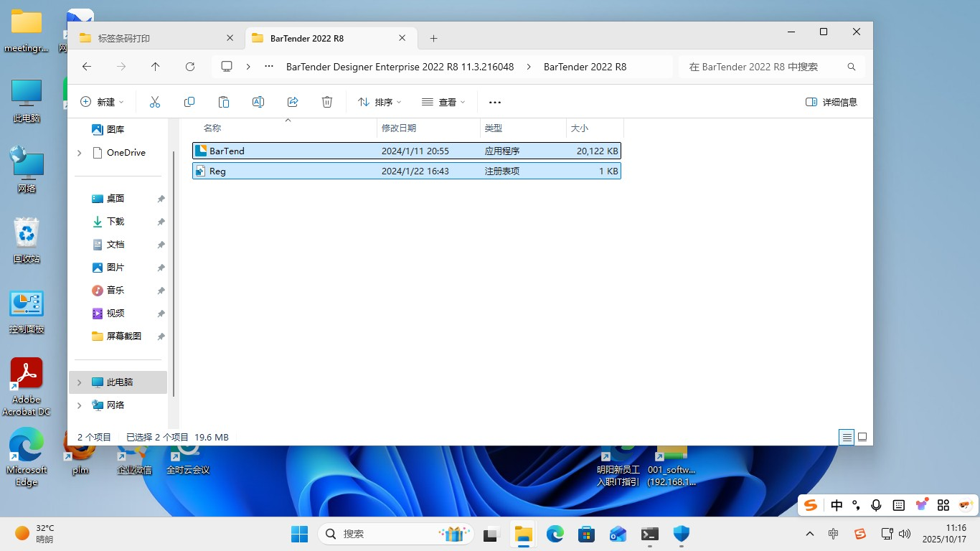Refresh the current folder view
The height and width of the screenshot is (551, 980).
pyautogui.click(x=190, y=67)
